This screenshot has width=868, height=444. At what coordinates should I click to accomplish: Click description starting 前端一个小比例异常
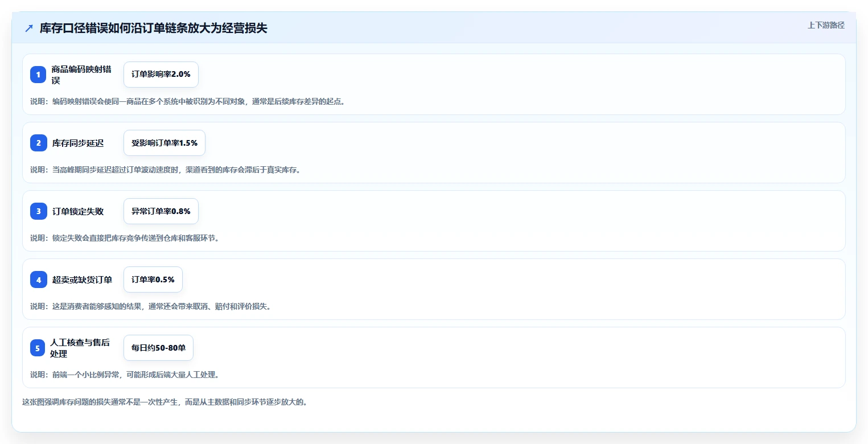(x=125, y=375)
